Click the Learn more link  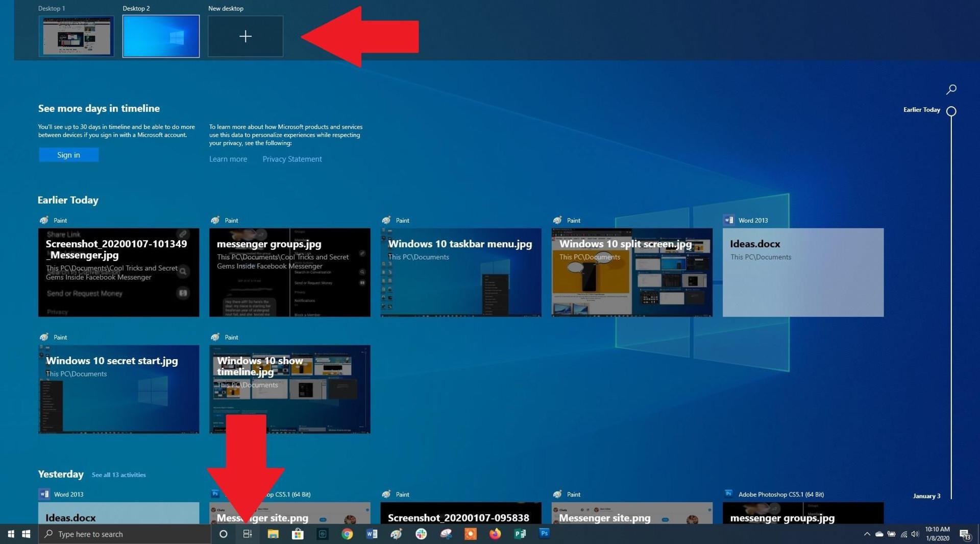click(x=228, y=159)
